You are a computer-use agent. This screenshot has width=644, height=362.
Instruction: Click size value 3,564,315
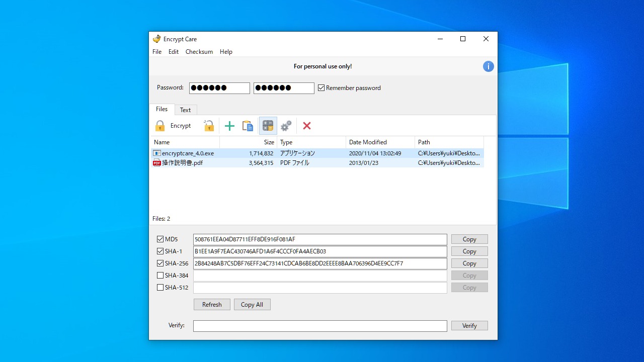(261, 163)
